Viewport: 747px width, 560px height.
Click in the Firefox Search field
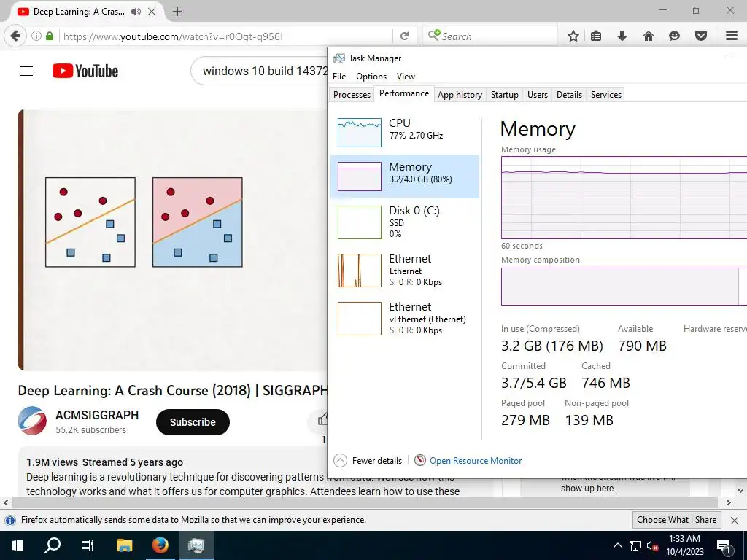coord(491,36)
